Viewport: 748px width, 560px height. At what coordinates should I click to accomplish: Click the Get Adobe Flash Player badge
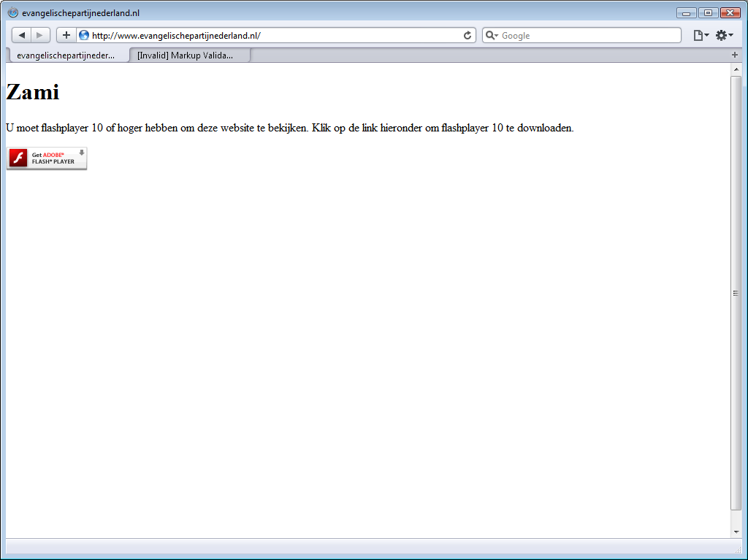coord(47,158)
